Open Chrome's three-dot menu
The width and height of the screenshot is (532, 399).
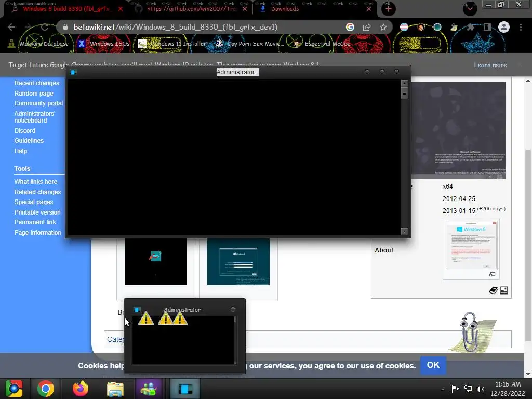click(x=521, y=27)
